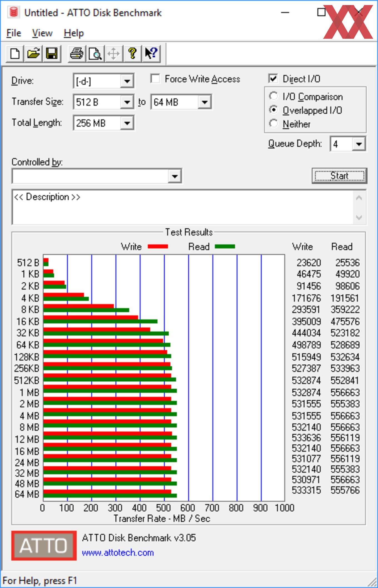Click the Save floppy disk icon
The image size is (378, 588).
[52, 53]
